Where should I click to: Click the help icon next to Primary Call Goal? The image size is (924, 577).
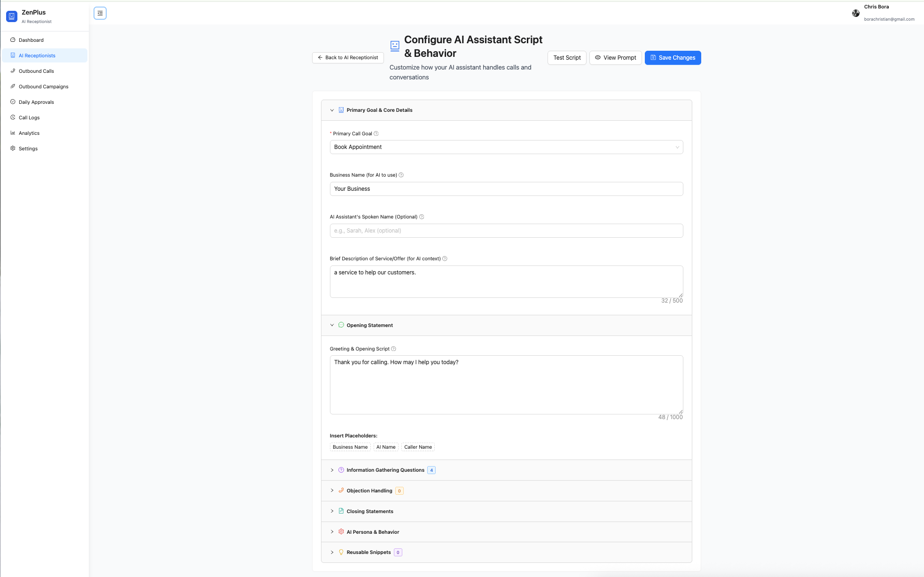pos(376,133)
